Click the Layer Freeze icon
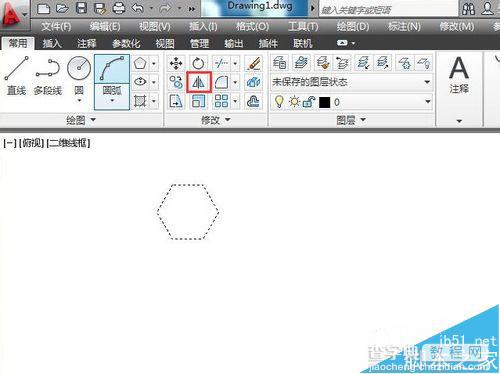This screenshot has width=500, height=374. [x=405, y=63]
